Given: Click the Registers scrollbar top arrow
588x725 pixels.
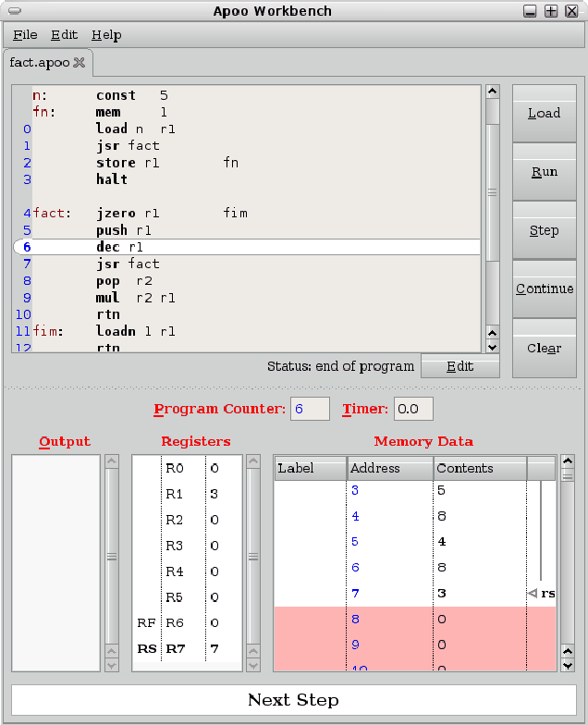Looking at the screenshot, I should (253, 461).
